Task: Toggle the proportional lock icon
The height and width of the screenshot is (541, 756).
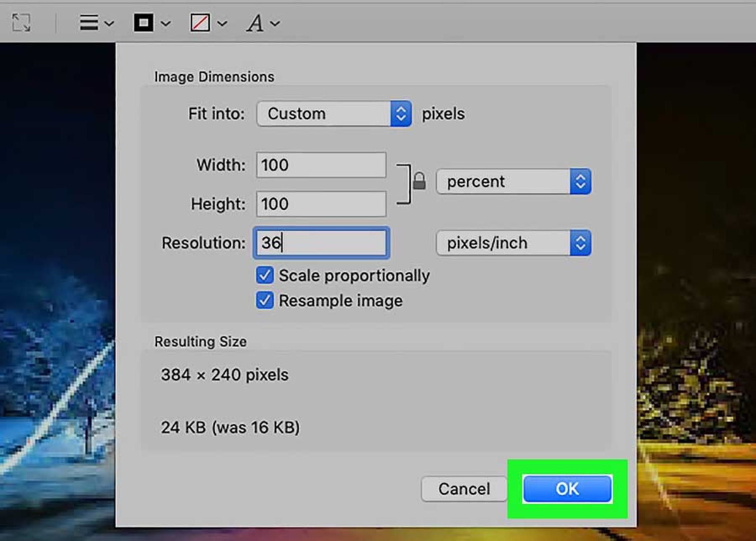Action: [419, 182]
